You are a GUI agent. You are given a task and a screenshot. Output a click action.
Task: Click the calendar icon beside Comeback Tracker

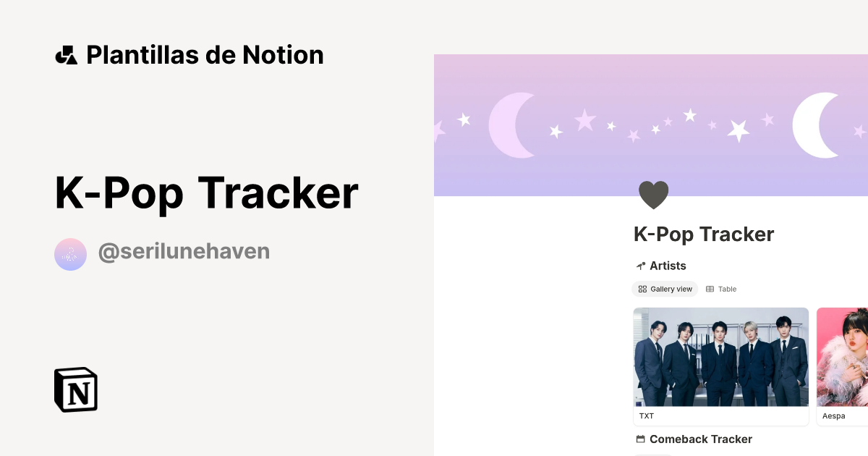tap(640, 439)
